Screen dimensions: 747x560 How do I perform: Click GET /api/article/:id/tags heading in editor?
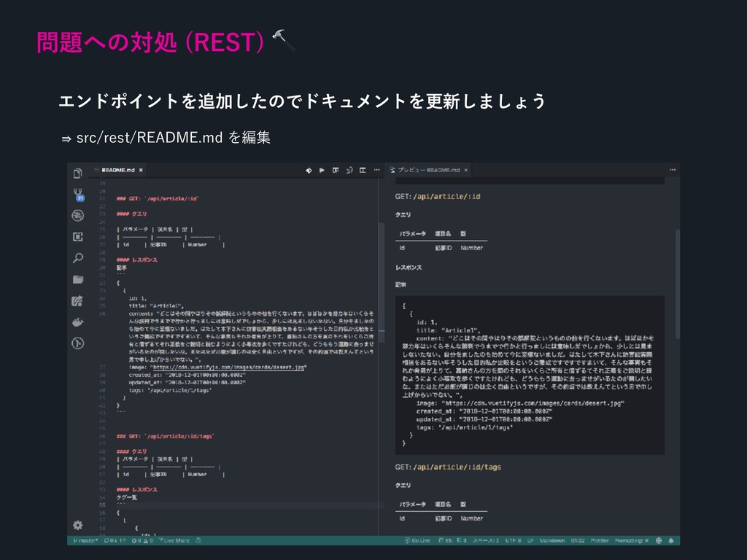tap(166, 436)
